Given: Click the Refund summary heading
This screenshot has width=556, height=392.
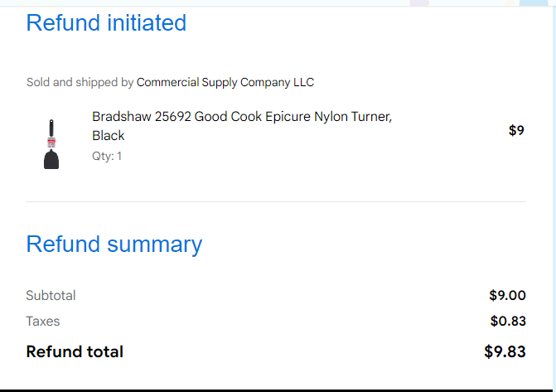Looking at the screenshot, I should [x=114, y=244].
